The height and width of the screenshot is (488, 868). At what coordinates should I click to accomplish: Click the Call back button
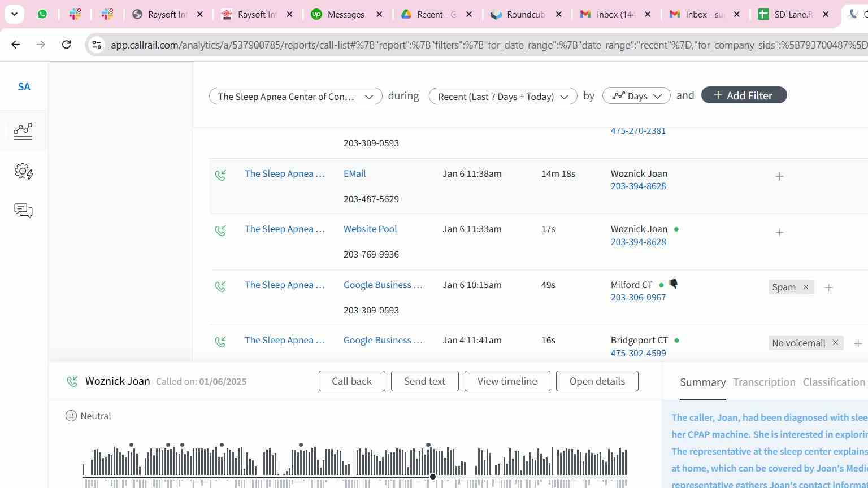click(x=351, y=381)
